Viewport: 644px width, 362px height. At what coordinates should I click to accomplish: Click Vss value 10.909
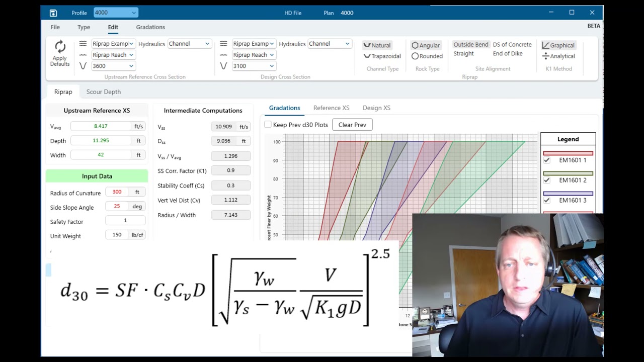click(224, 127)
